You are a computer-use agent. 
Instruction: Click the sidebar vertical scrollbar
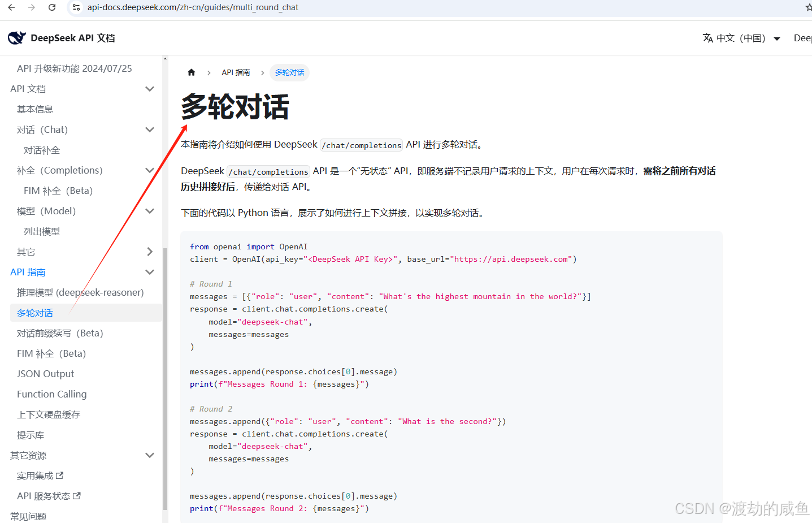pyautogui.click(x=165, y=379)
